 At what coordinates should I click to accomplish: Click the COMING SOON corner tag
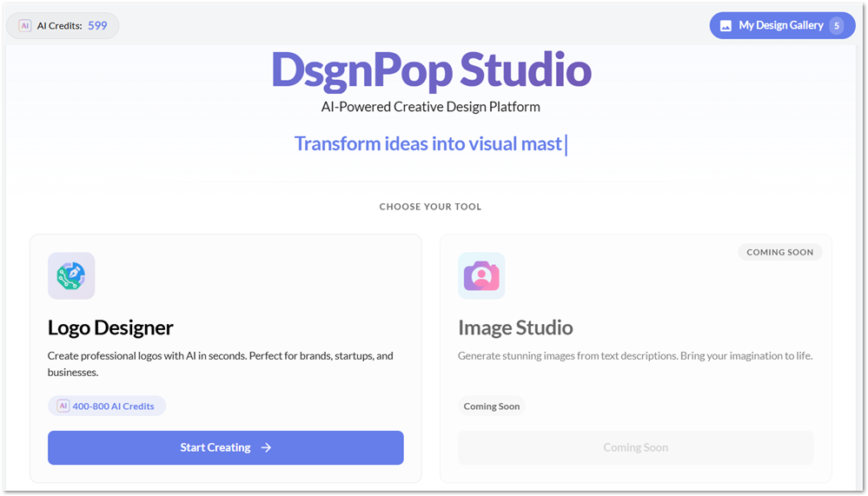point(780,252)
